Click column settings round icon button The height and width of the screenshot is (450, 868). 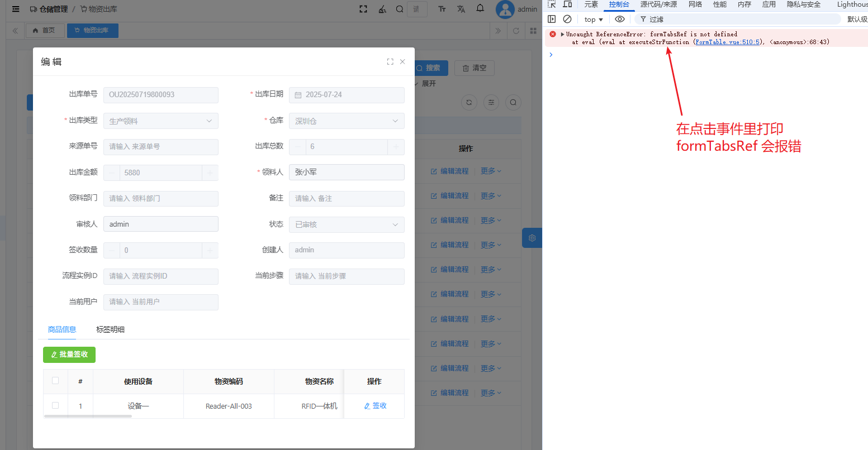(x=491, y=102)
